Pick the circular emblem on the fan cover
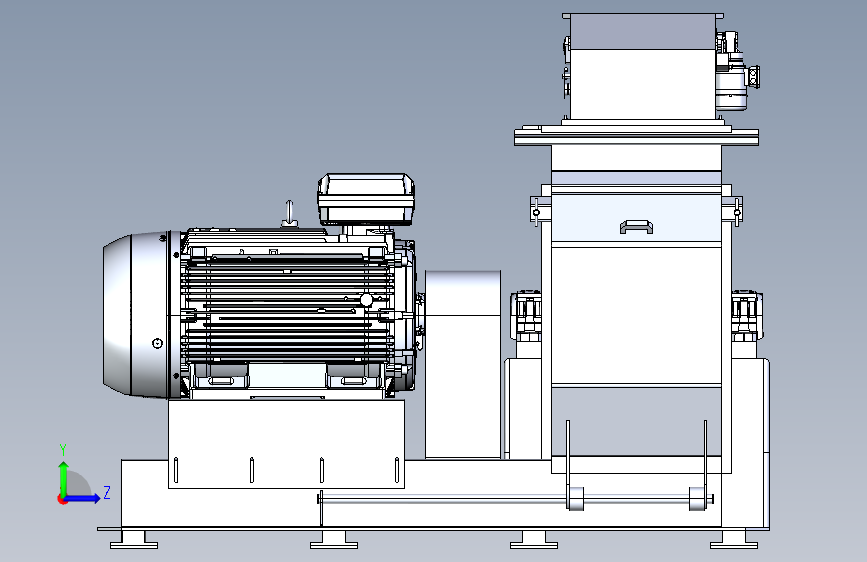Viewport: 867px width, 562px height. [158, 344]
